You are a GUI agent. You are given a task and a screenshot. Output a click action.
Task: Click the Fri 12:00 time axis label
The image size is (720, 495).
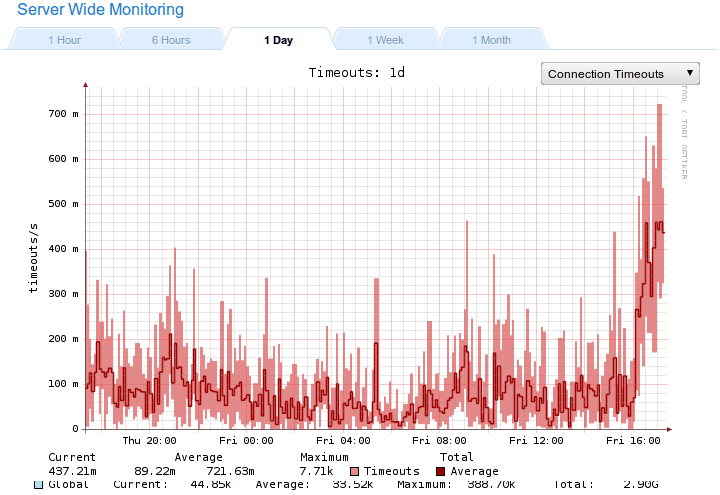coord(538,440)
